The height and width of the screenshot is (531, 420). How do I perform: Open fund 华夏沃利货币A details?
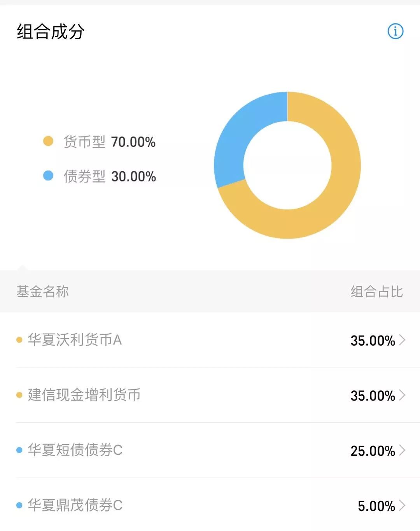[210, 340]
